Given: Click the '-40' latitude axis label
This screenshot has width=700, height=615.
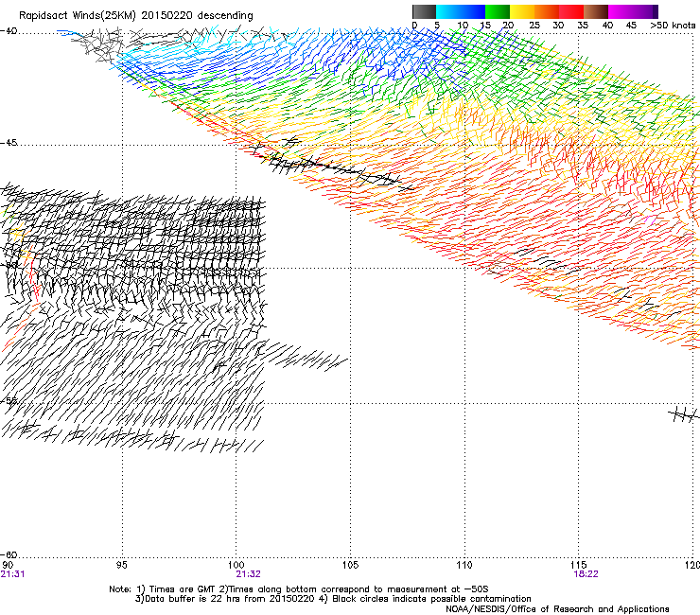Looking at the screenshot, I should (x=9, y=31).
